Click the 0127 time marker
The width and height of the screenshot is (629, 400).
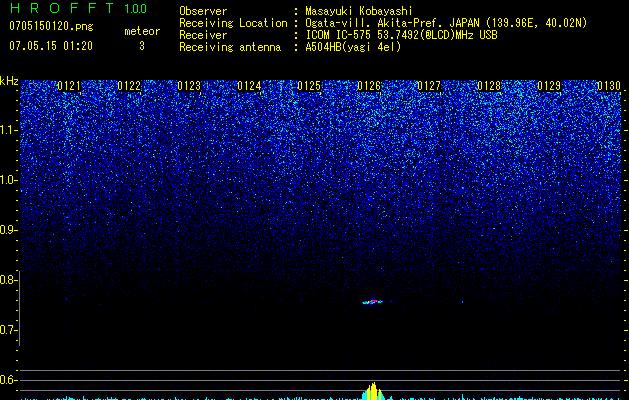[429, 86]
